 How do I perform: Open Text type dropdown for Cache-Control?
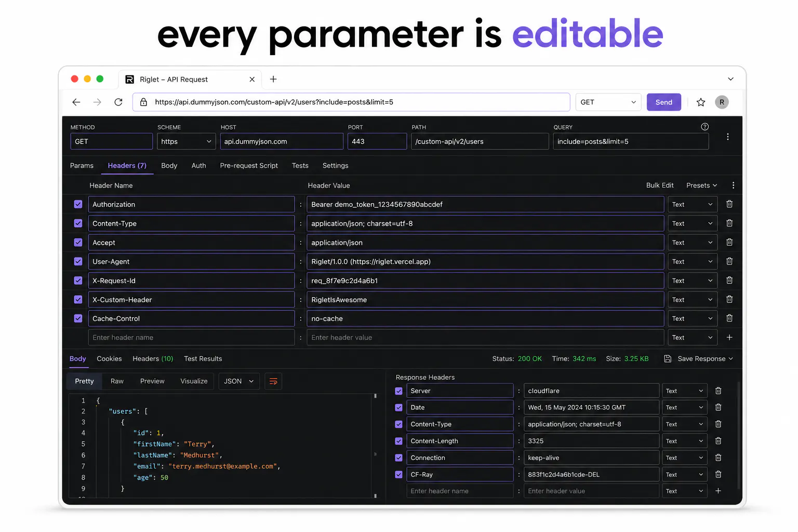tap(692, 318)
